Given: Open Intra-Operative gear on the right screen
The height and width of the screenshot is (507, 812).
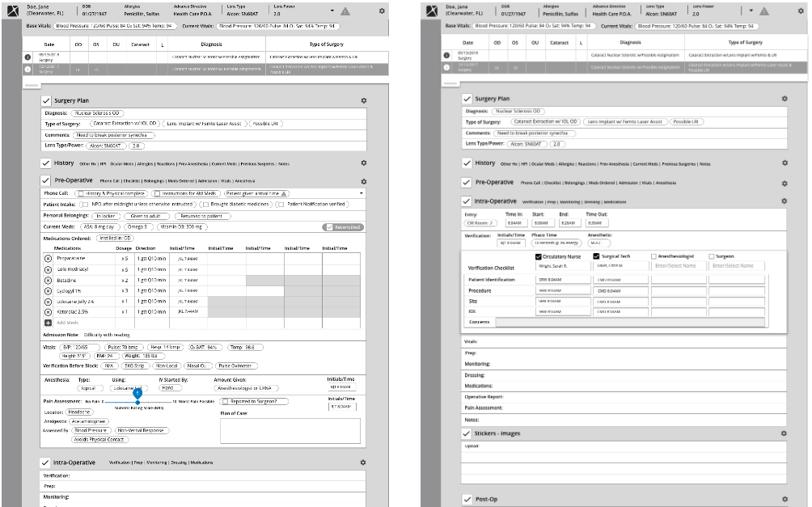Looking at the screenshot, I should 785,201.
